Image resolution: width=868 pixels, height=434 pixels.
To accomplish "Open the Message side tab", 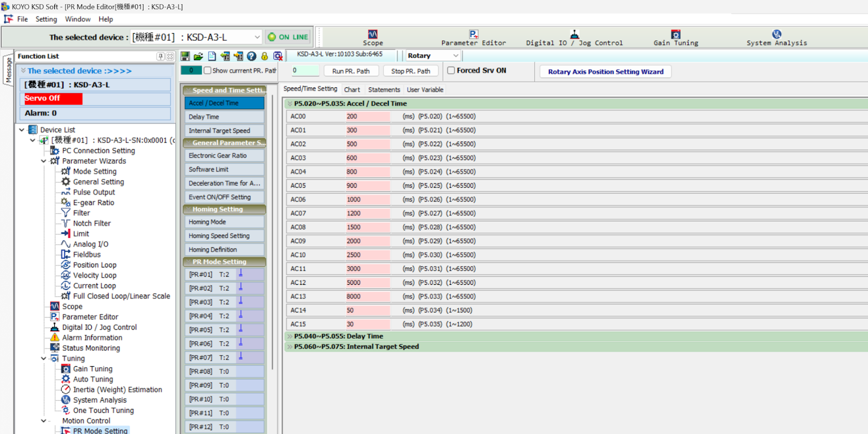I will point(8,71).
